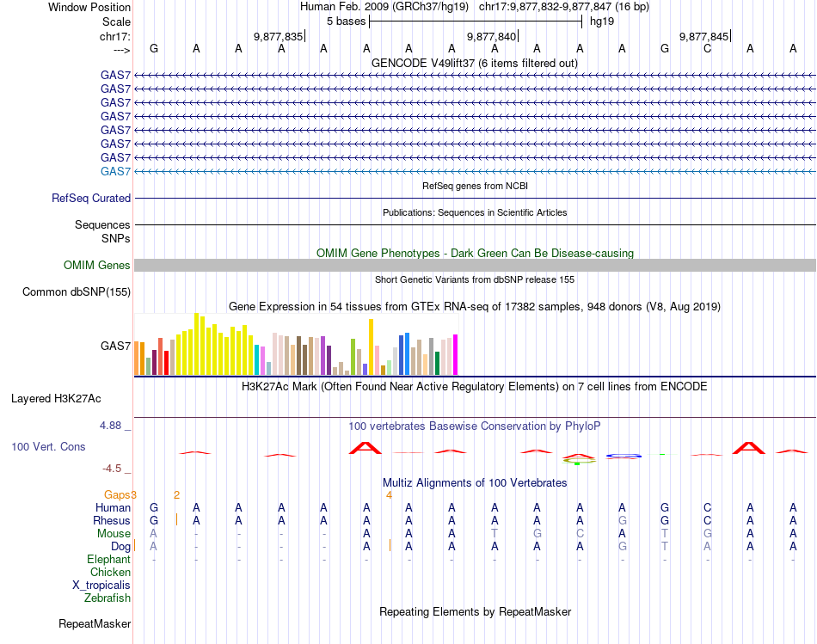Click the dark green bar in the GTEx chart
Screen dimensions: 817x644
coord(438,363)
